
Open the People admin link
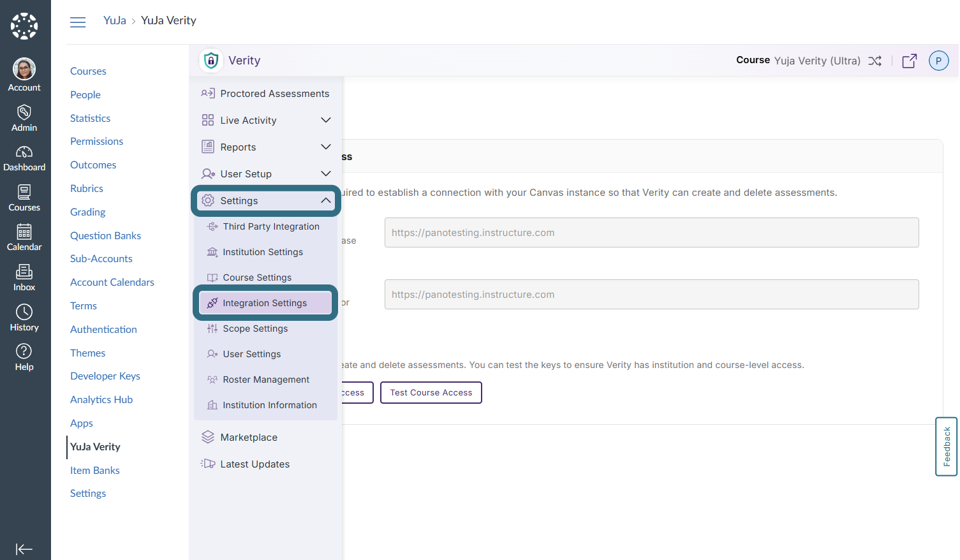click(85, 94)
